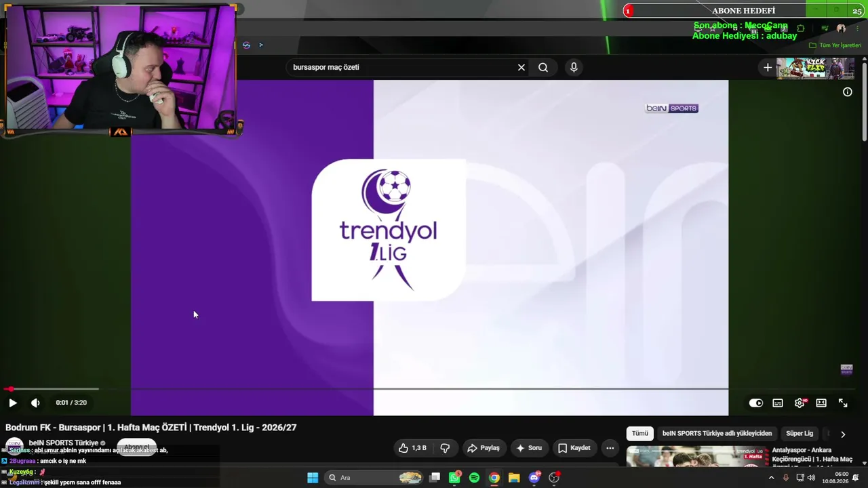Click the Soru button

[529, 448]
